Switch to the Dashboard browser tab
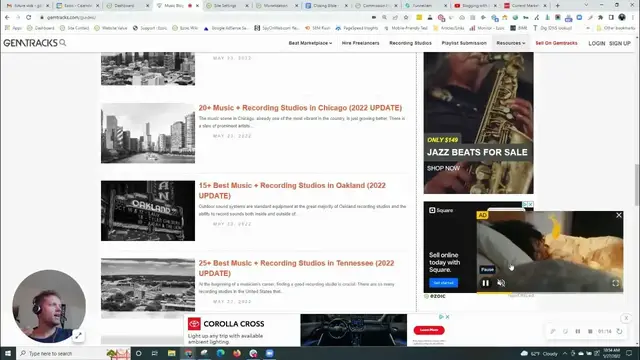 click(x=127, y=6)
